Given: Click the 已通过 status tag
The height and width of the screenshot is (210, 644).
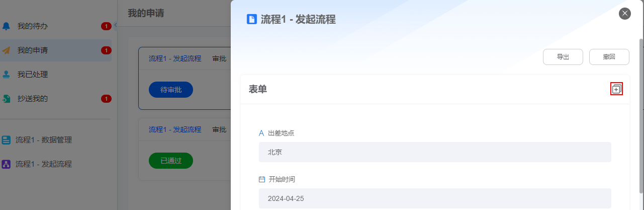Looking at the screenshot, I should (x=171, y=161).
